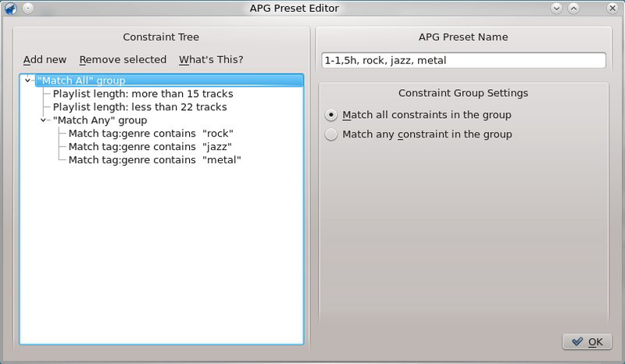625x364 pixels.
Task: Select the "Match Any" group tree item
Action: tap(100, 120)
